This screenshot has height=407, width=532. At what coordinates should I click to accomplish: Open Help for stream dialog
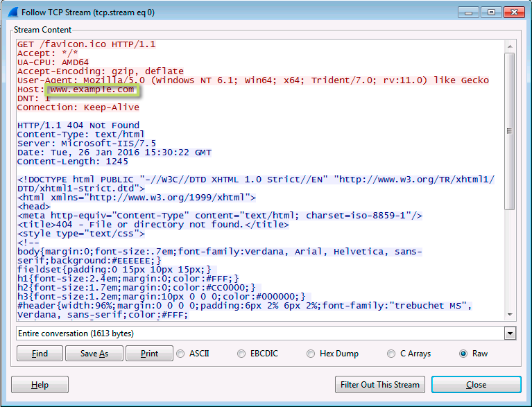[x=40, y=385]
